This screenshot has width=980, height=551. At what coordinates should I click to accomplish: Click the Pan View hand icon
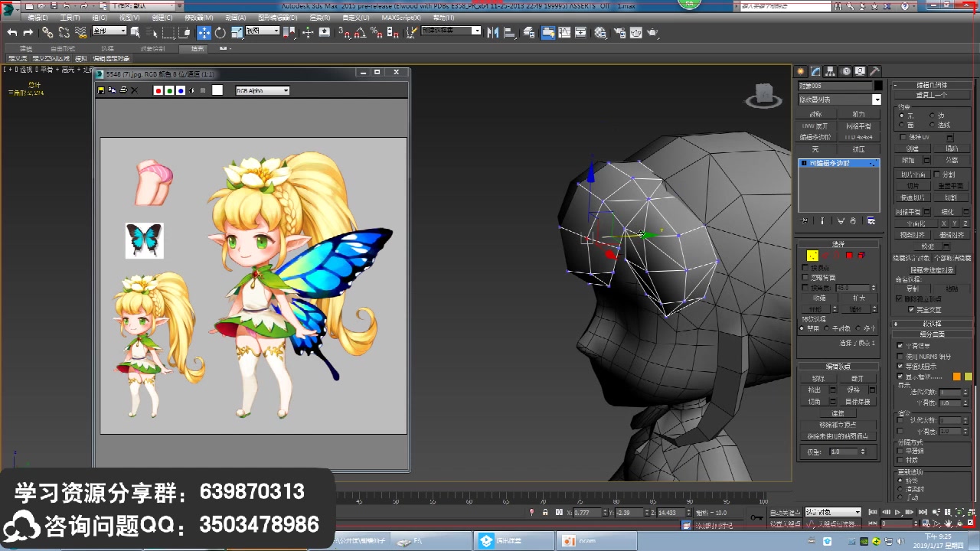tap(949, 523)
